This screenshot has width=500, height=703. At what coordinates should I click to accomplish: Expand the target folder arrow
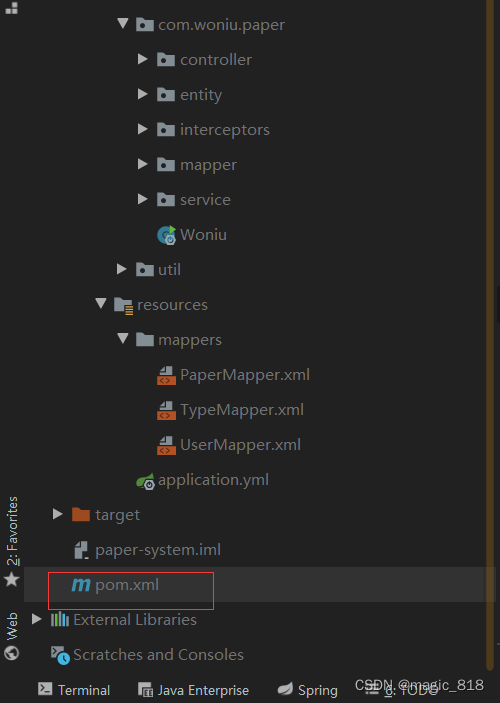pos(57,514)
